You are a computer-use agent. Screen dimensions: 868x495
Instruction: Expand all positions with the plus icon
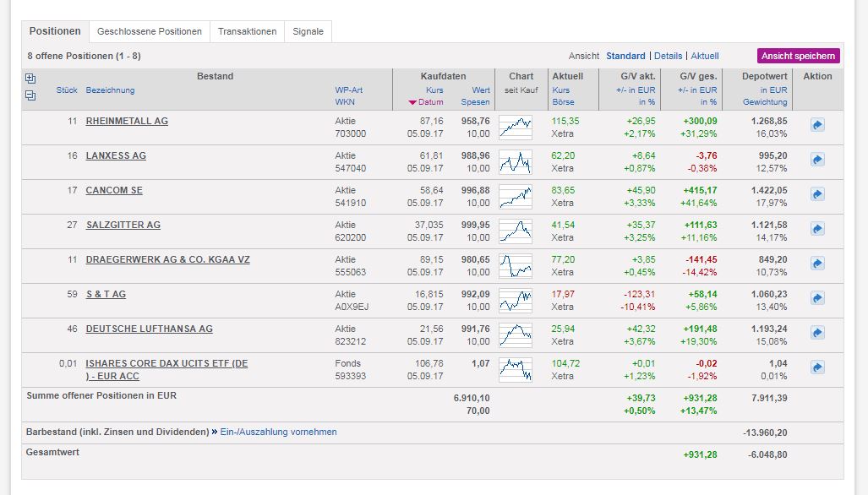click(30, 79)
